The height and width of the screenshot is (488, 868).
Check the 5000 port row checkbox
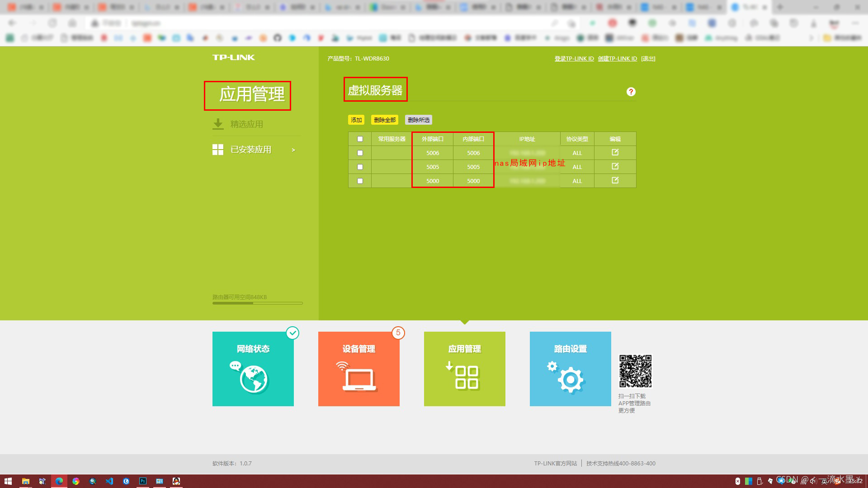point(360,181)
